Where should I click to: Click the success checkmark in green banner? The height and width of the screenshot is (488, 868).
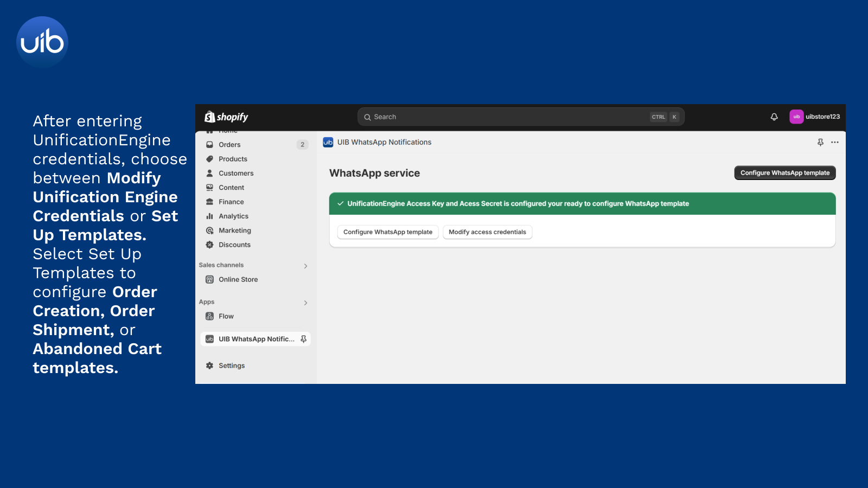coord(340,204)
